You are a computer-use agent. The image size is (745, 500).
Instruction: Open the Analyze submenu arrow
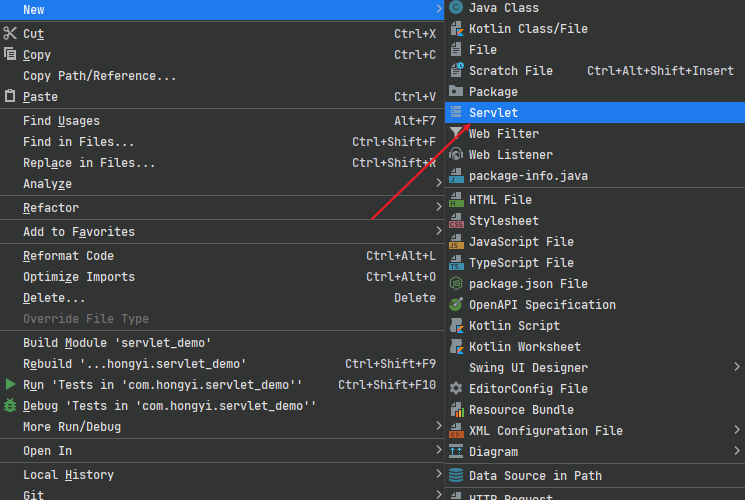point(439,184)
